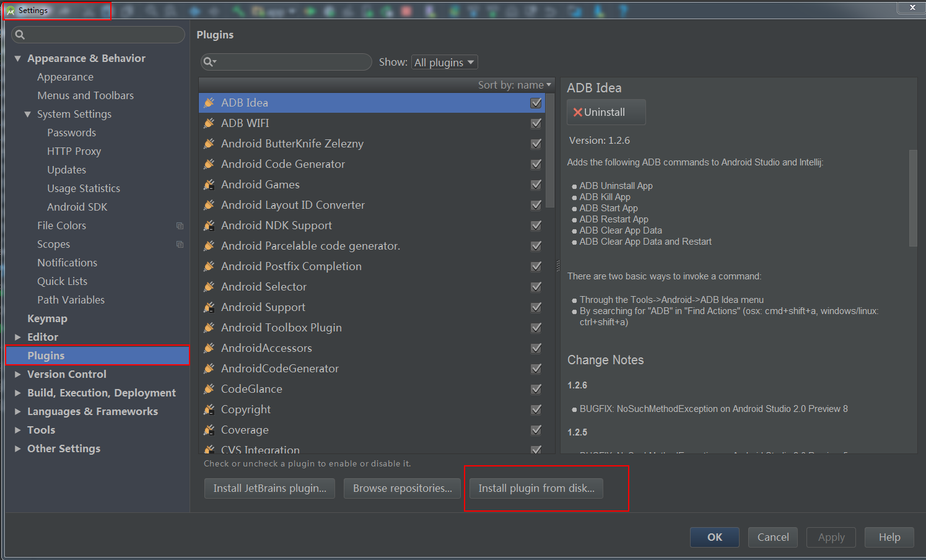
Task: Uncheck the Android Support plugin
Action: click(536, 307)
